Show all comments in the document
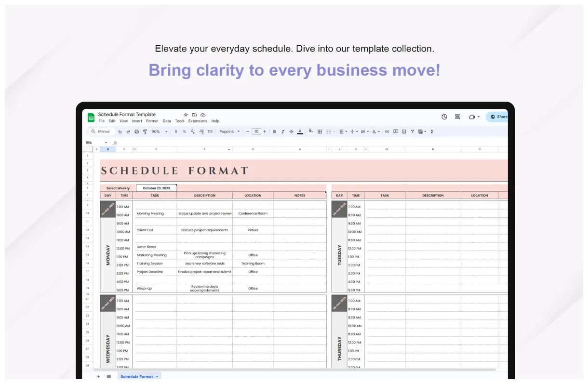 (x=457, y=117)
